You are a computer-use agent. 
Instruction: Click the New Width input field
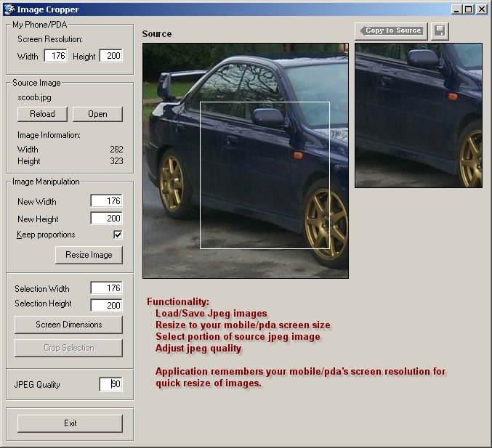(106, 201)
